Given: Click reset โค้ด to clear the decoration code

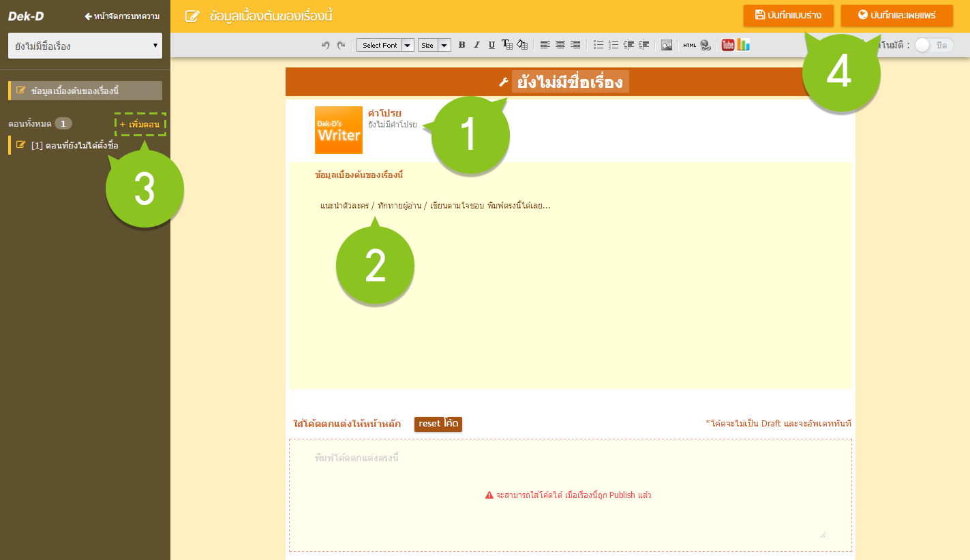Looking at the screenshot, I should tap(438, 424).
